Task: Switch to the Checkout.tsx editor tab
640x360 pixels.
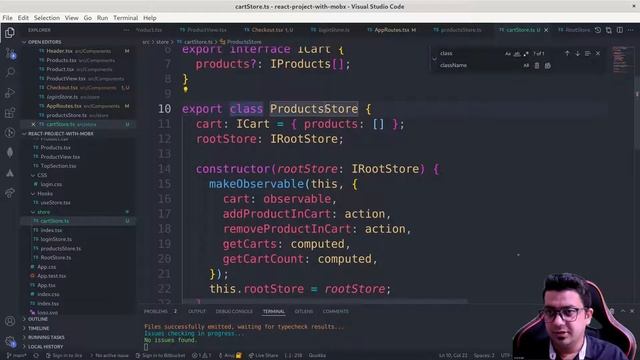Action: (269, 30)
